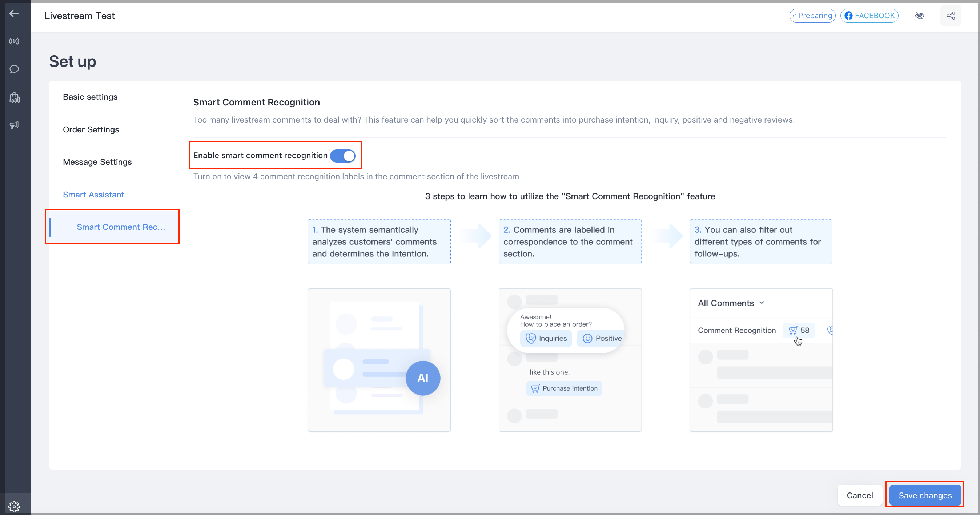Image resolution: width=980 pixels, height=515 pixels.
Task: Click the share icon in top bar
Action: [950, 16]
